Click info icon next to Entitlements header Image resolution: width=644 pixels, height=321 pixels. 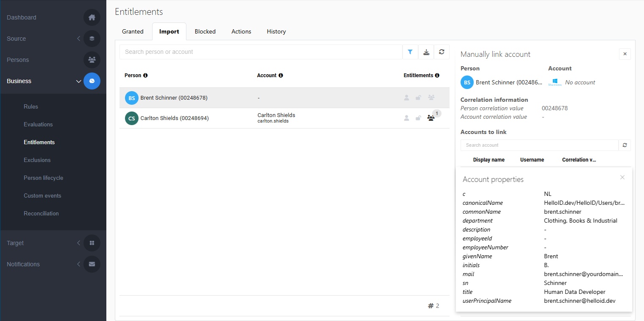coord(437,75)
